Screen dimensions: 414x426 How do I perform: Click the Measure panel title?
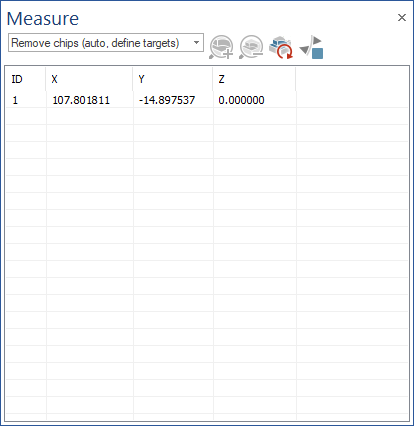(x=43, y=19)
